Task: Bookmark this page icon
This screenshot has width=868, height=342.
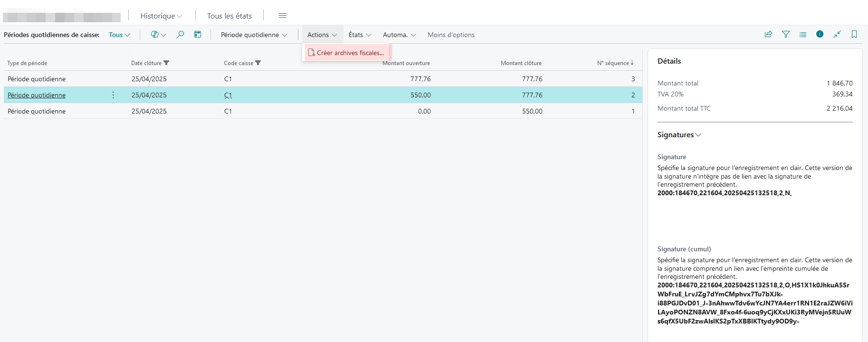Action: pyautogui.click(x=854, y=34)
